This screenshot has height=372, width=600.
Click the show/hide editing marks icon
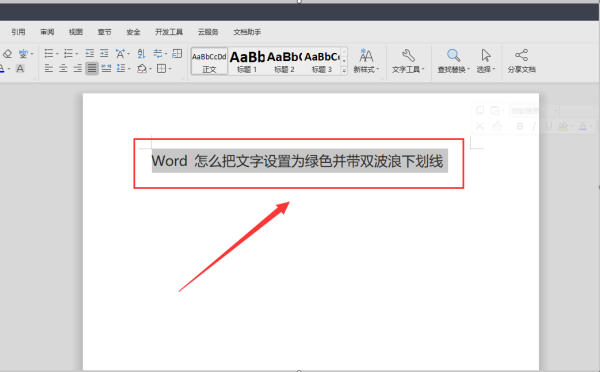click(x=158, y=54)
